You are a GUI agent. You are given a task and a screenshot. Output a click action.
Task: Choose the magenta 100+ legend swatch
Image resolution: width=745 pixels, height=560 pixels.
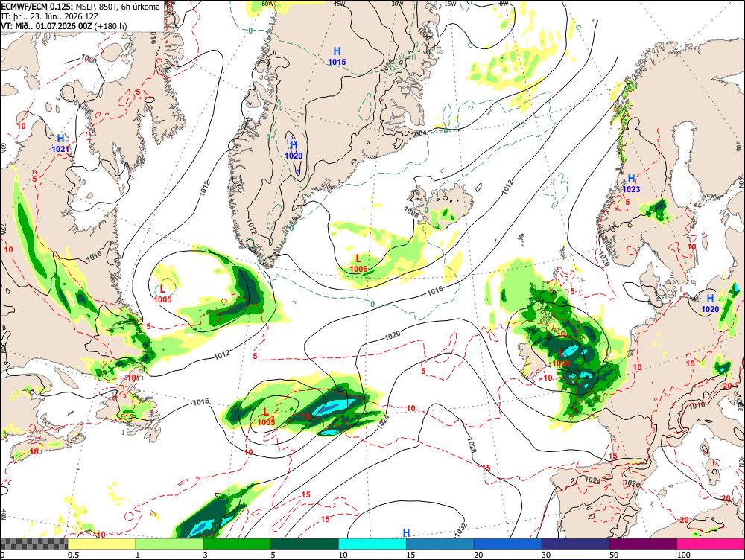point(711,544)
